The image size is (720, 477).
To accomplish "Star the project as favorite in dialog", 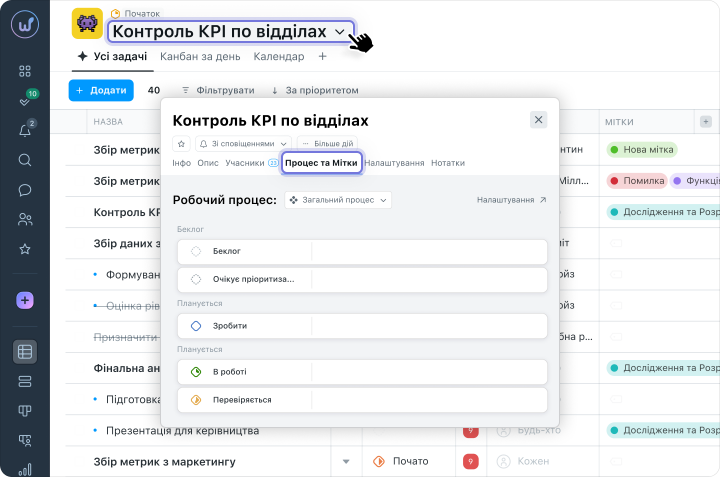I will click(181, 144).
